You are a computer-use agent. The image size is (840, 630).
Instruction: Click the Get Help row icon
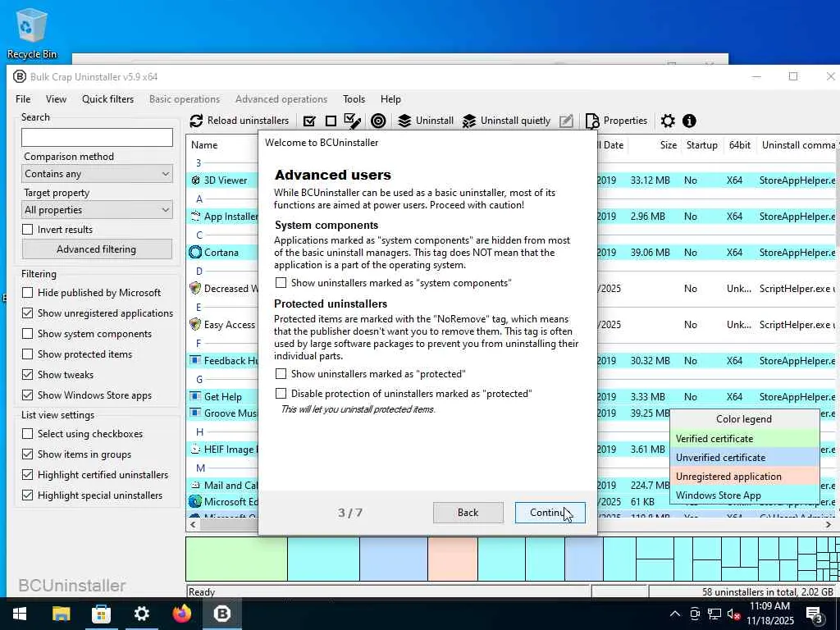pos(195,397)
